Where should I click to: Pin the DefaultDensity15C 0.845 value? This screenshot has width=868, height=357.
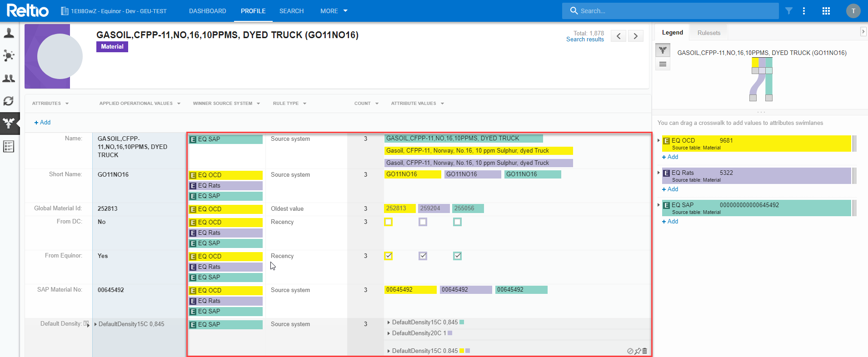(638, 351)
